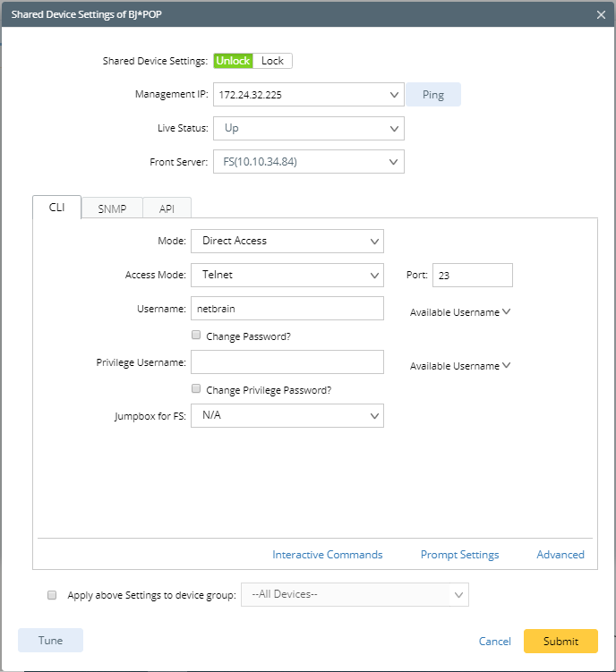The height and width of the screenshot is (672, 616).
Task: Select the Unlock toggle option
Action: (x=233, y=61)
